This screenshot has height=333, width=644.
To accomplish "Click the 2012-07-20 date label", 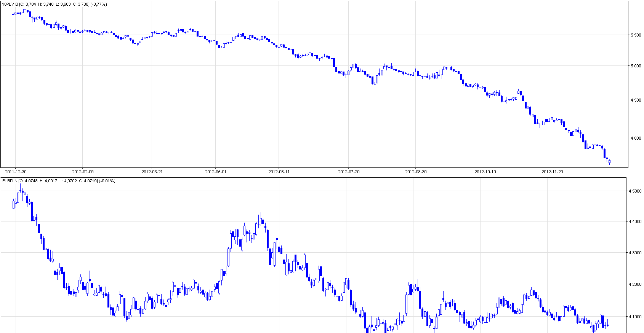I will [349, 172].
